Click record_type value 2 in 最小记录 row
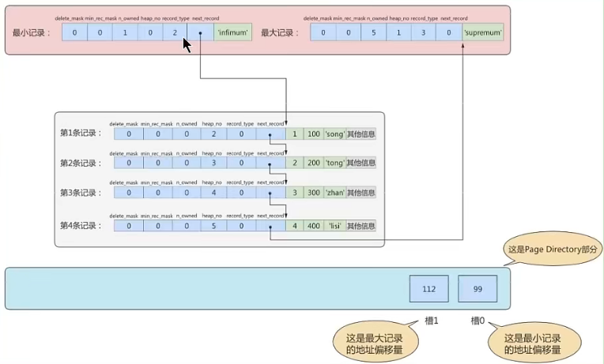 click(175, 32)
